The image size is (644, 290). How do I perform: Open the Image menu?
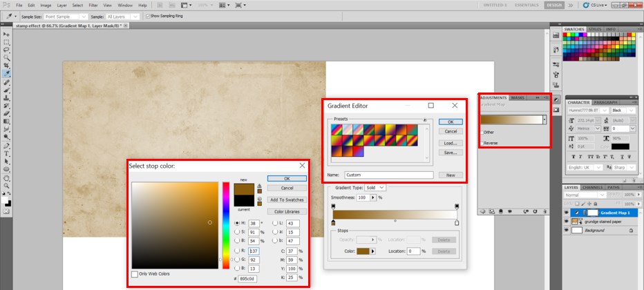[x=46, y=6]
